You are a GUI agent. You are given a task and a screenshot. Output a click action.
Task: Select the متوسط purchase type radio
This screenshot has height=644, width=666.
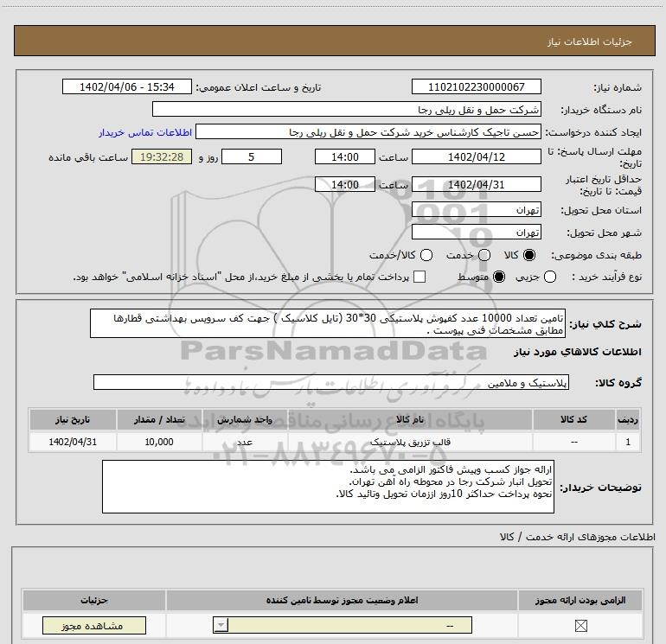tap(499, 277)
